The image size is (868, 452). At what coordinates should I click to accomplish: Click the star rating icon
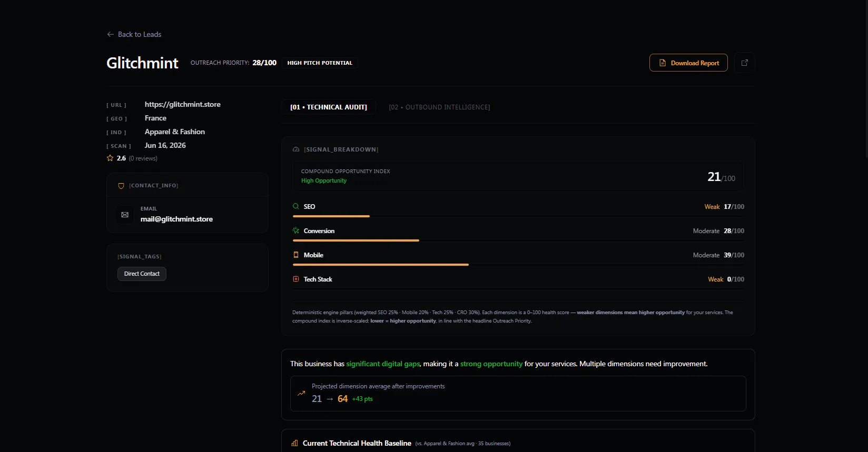point(110,158)
